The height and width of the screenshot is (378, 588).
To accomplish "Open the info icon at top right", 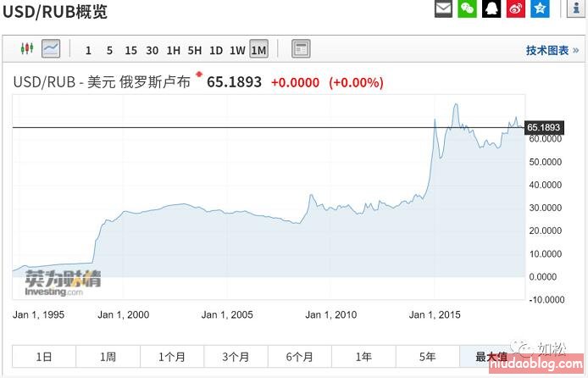I will 576,8.
